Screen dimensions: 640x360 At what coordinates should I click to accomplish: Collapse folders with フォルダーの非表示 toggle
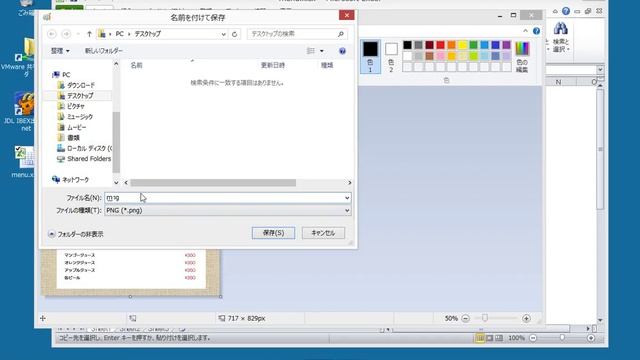click(76, 234)
